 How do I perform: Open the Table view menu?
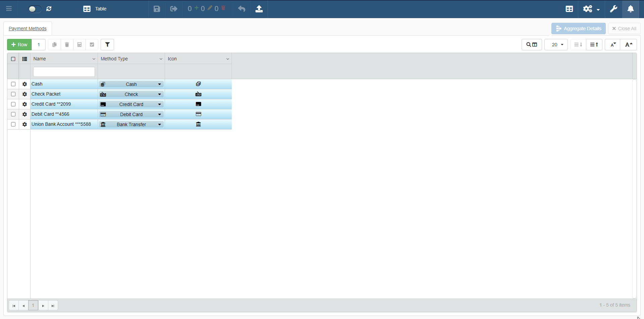pyautogui.click(x=95, y=9)
